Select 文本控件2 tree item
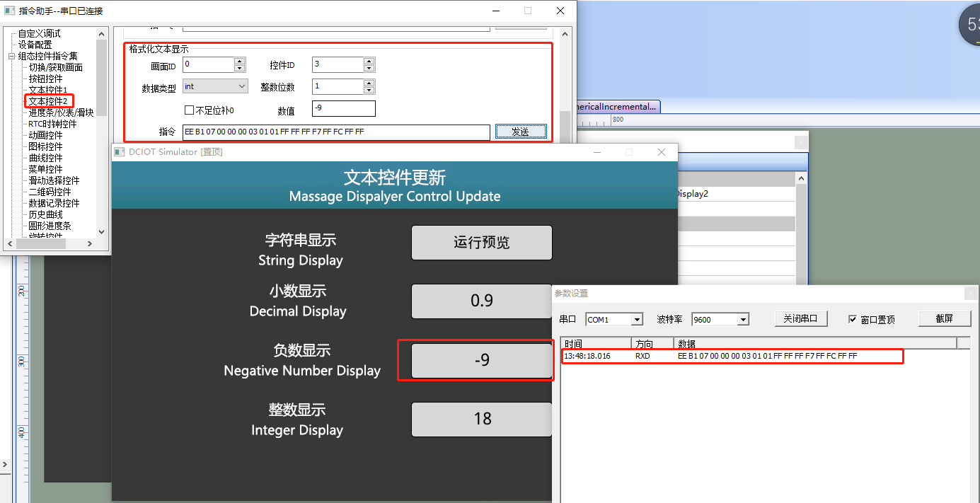The width and height of the screenshot is (980, 503). point(48,101)
